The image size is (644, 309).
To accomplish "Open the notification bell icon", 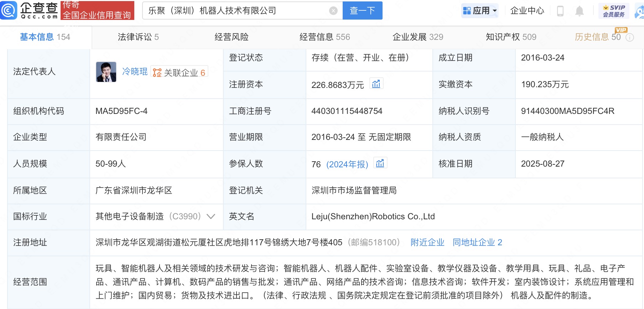I will coord(580,11).
